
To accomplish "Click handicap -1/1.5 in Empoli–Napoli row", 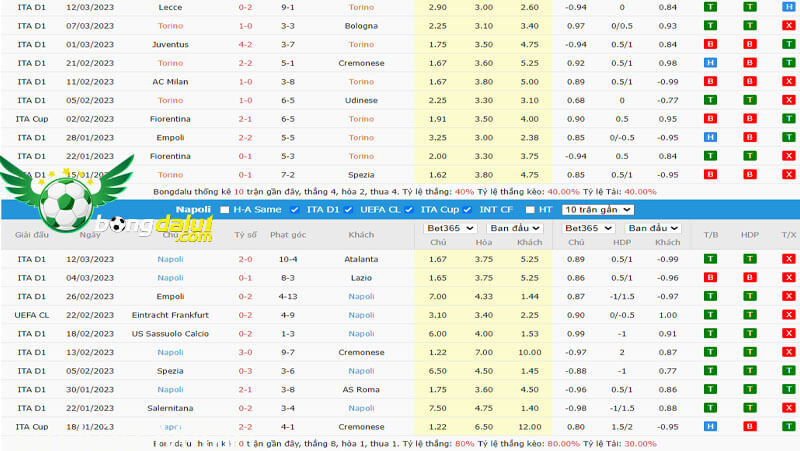I will click(621, 296).
